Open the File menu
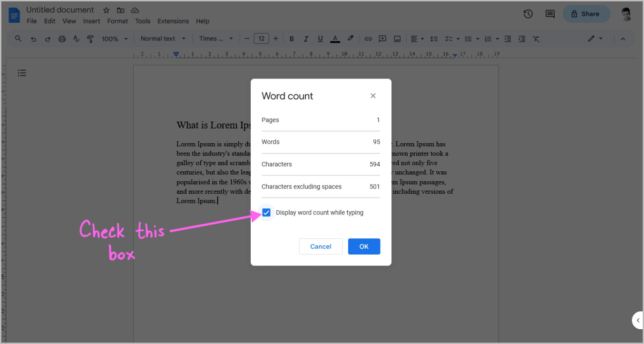 click(x=32, y=21)
